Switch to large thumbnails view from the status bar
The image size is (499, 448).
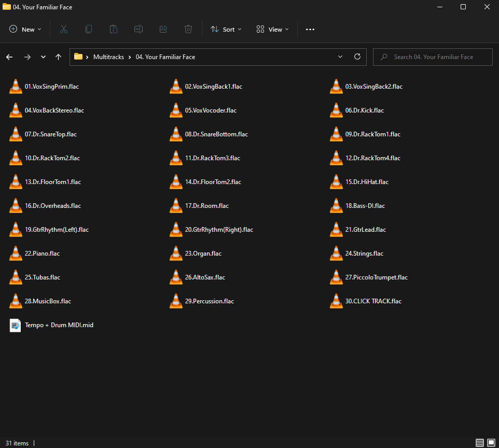click(490, 443)
